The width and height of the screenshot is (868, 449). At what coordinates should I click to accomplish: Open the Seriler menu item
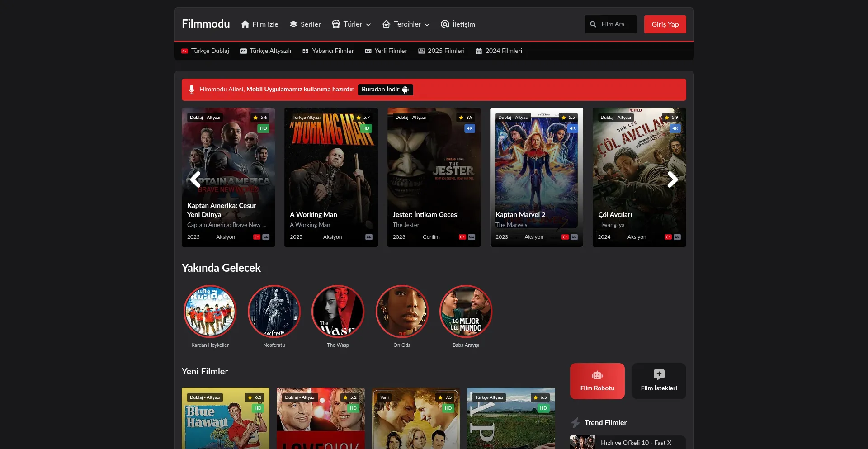pyautogui.click(x=306, y=24)
